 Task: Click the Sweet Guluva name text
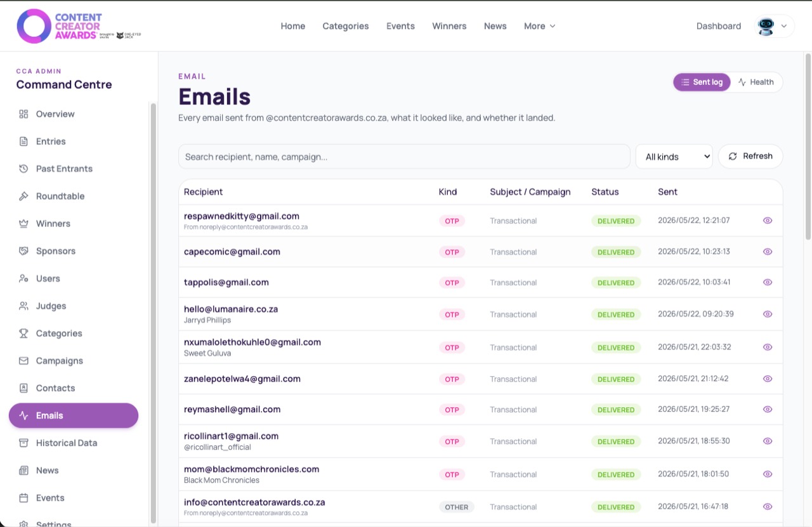207,353
